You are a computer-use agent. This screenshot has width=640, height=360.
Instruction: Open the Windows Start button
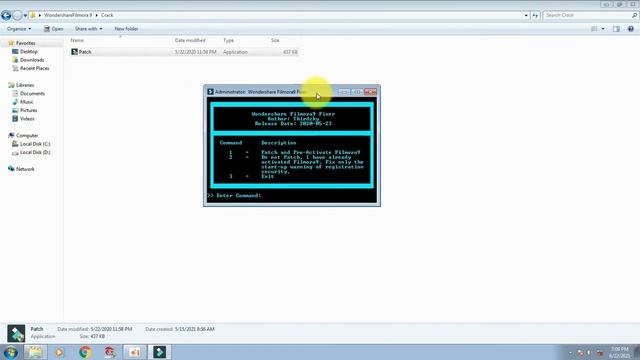[11, 352]
